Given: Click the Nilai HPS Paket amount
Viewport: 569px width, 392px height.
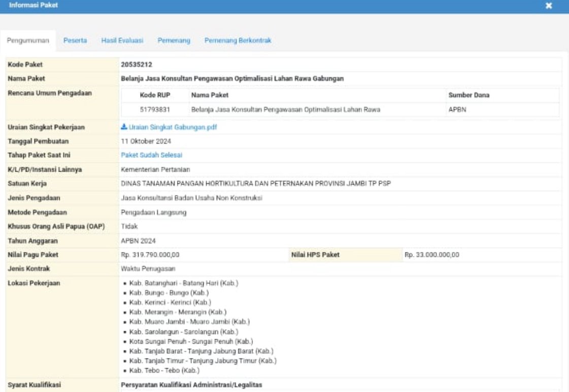Looking at the screenshot, I should click(431, 255).
